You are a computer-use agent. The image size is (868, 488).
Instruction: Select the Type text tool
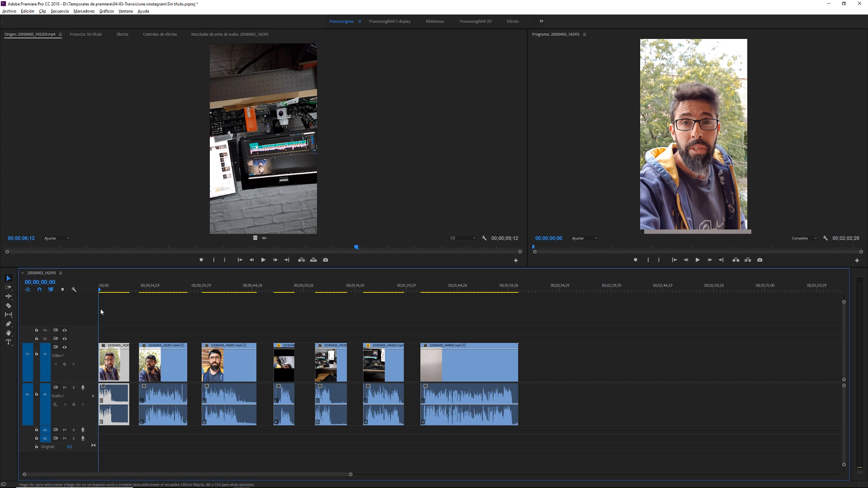coord(8,342)
